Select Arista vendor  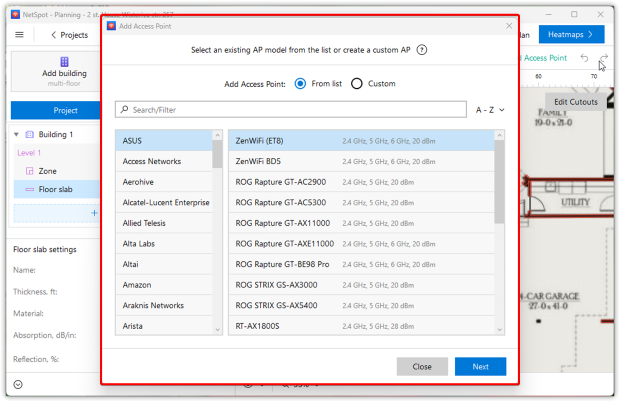(x=164, y=325)
